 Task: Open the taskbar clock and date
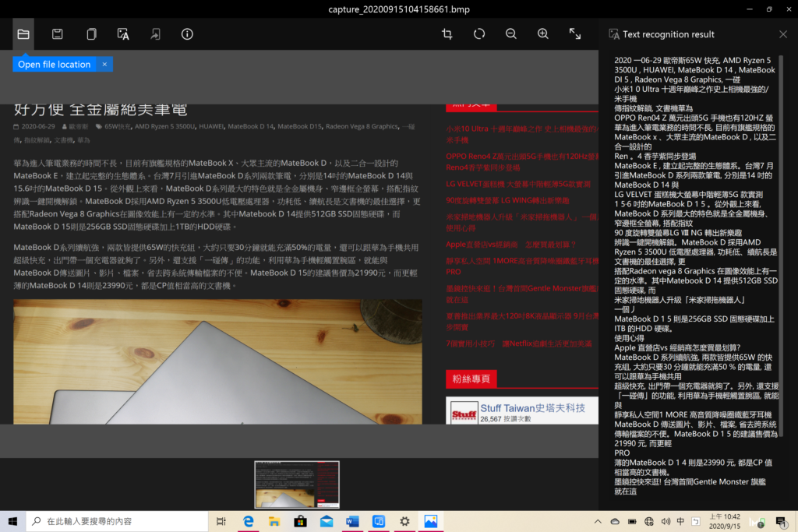(725, 521)
